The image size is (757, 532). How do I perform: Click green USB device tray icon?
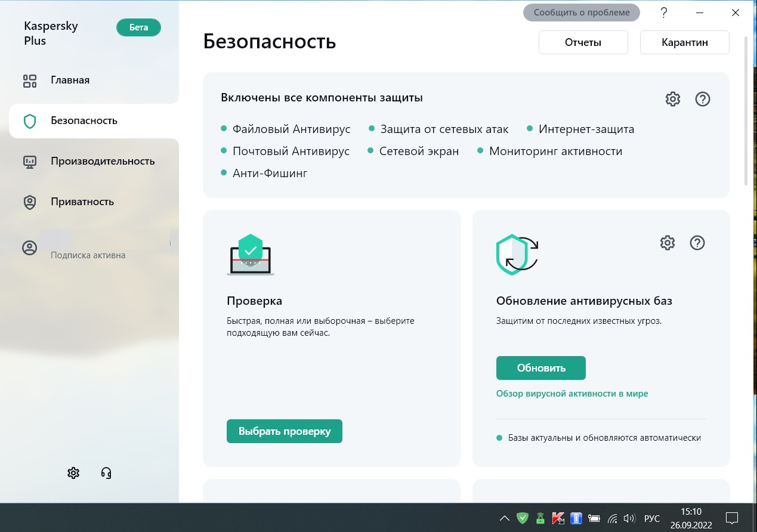(x=540, y=518)
